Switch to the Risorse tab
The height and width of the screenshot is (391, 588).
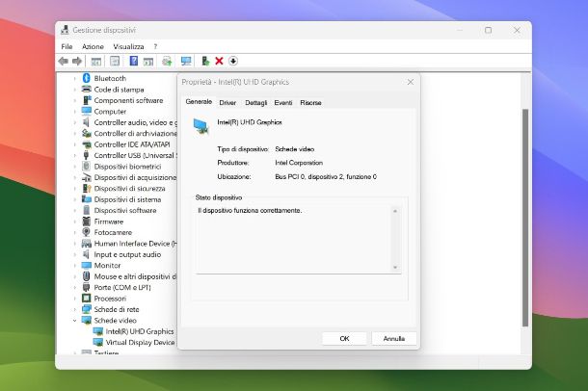coord(310,102)
